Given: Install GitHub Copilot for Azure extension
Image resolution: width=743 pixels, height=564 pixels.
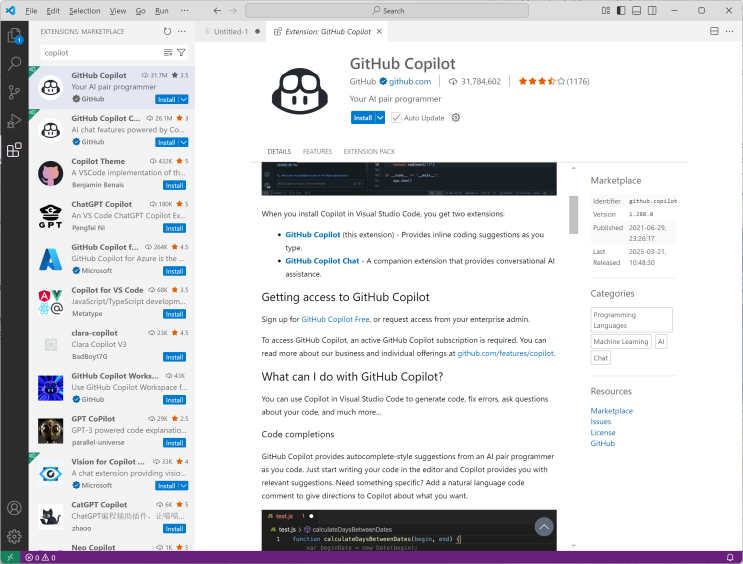Looking at the screenshot, I should click(x=174, y=271).
